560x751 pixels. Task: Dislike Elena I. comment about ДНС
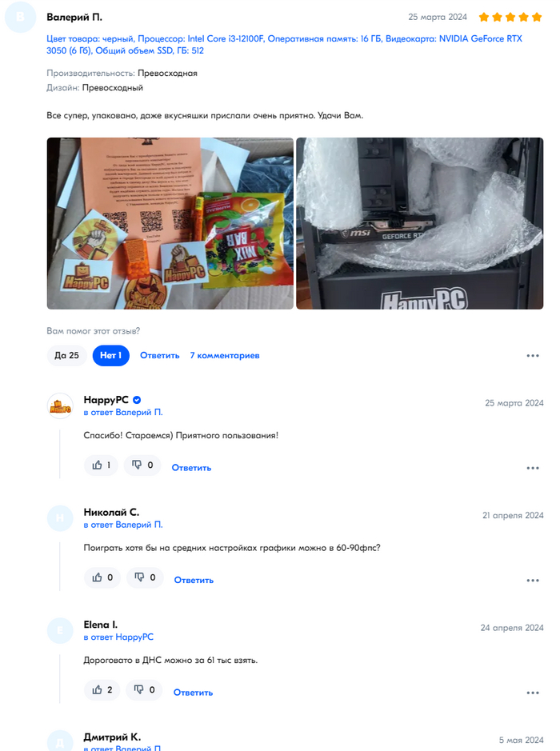click(144, 689)
